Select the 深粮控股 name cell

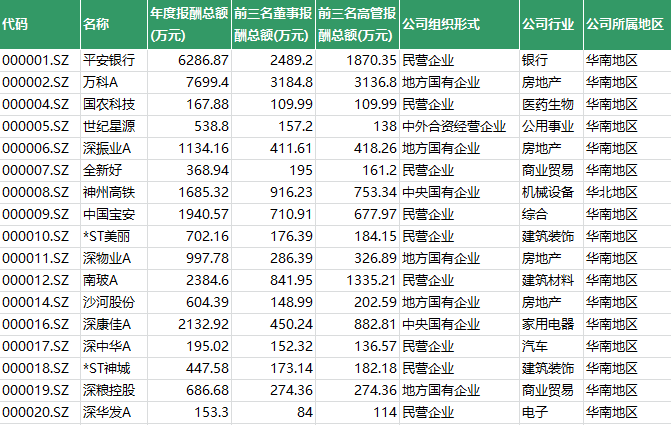[109, 390]
